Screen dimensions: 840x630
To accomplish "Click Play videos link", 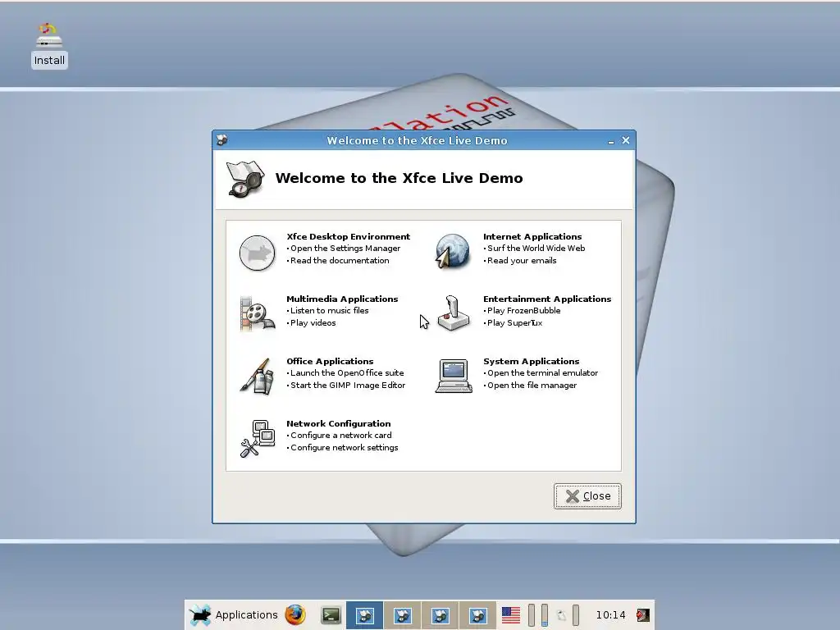I will [313, 323].
